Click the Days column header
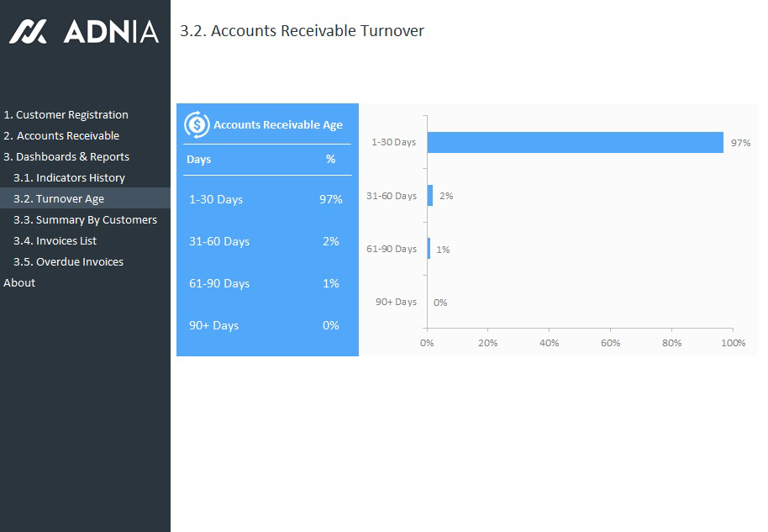Viewport: 768px width, 532px height. coord(199,160)
